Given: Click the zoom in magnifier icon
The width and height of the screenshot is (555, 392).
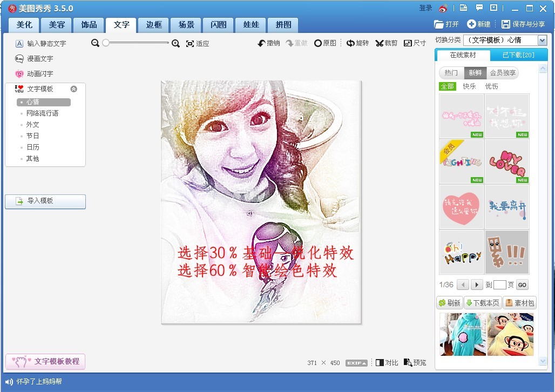Looking at the screenshot, I should click(175, 43).
